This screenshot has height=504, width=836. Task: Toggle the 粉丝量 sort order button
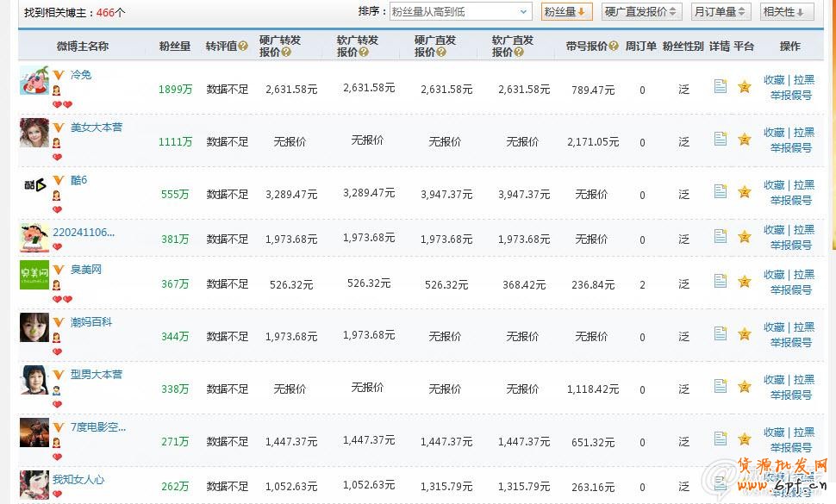pyautogui.click(x=566, y=11)
